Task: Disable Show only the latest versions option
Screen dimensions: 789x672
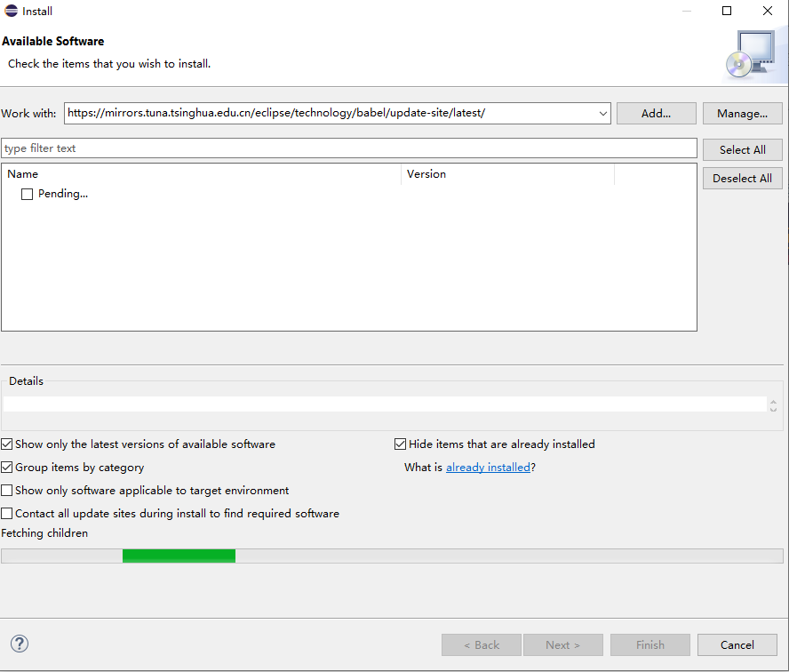Action: 7,444
